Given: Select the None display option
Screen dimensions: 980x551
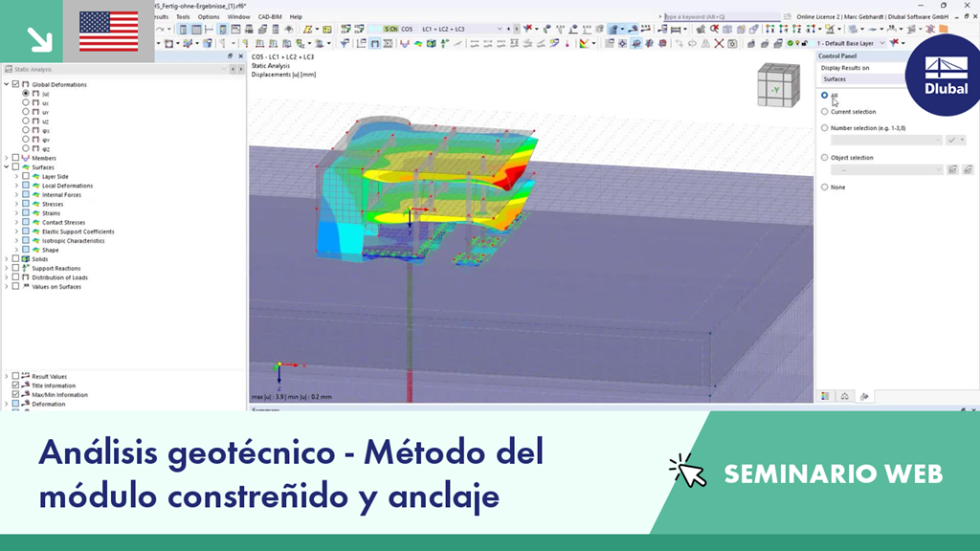Looking at the screenshot, I should 823,187.
